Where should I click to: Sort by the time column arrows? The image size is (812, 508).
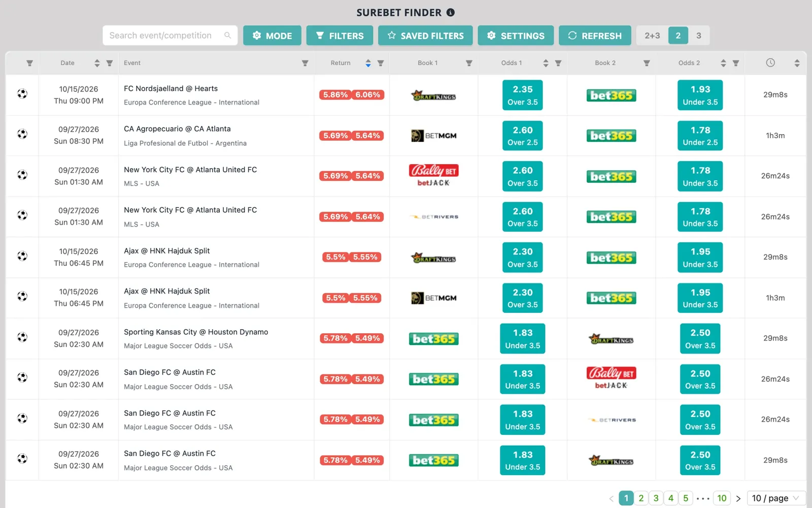[x=797, y=63]
